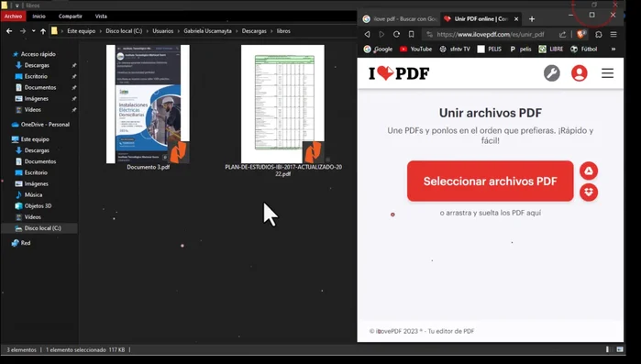The image size is (641, 364).
Task: Click Seleccionar archivos PDF button
Action: point(491,181)
